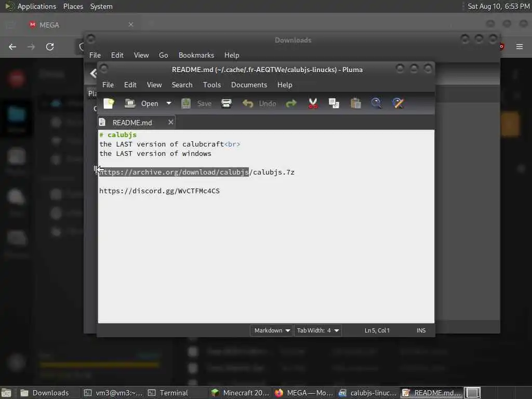Paste with the clipboard icon
532x399 pixels.
(355, 103)
